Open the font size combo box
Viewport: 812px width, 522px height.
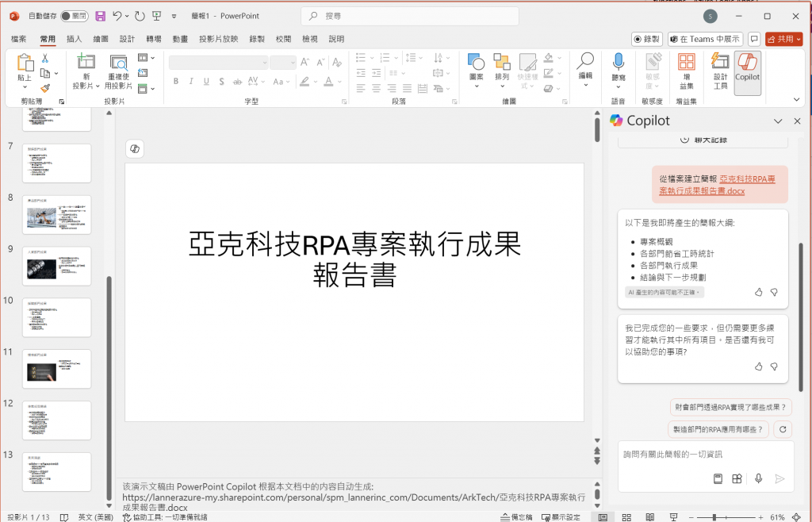(283, 63)
